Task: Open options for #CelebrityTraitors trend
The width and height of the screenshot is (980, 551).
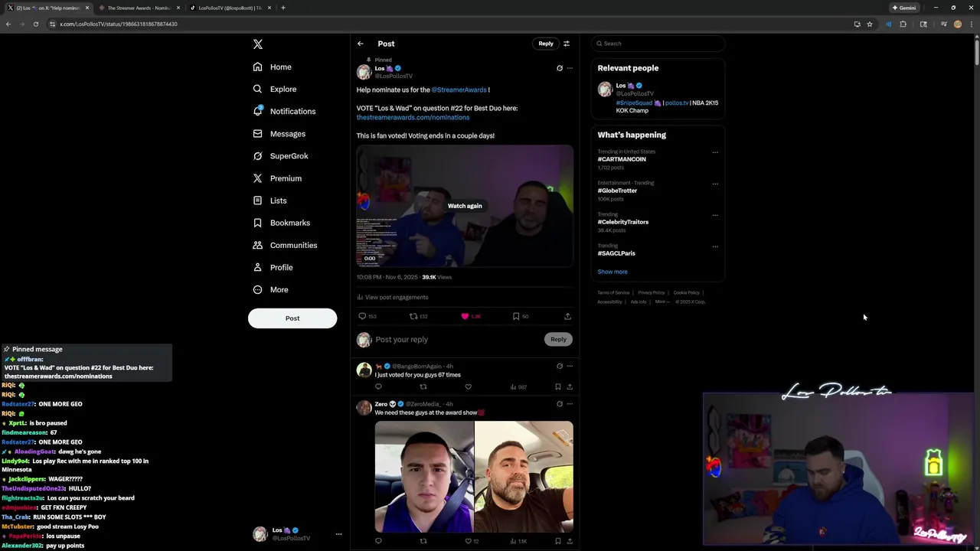Action: 715,215
